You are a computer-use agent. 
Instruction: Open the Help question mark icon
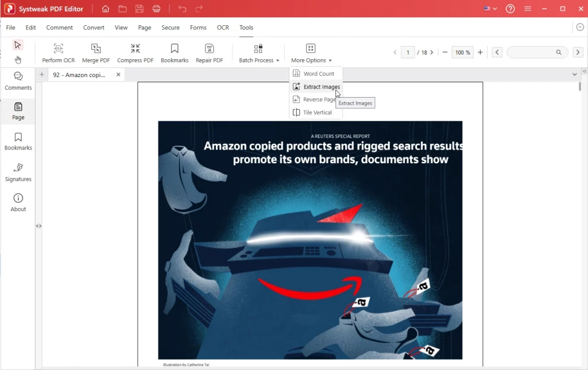point(510,9)
